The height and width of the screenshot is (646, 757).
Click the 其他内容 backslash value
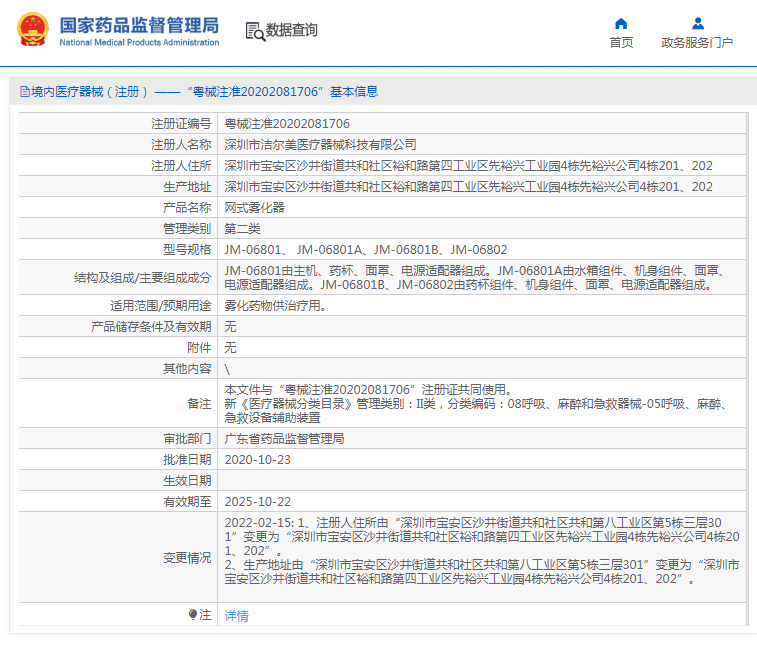click(x=227, y=369)
